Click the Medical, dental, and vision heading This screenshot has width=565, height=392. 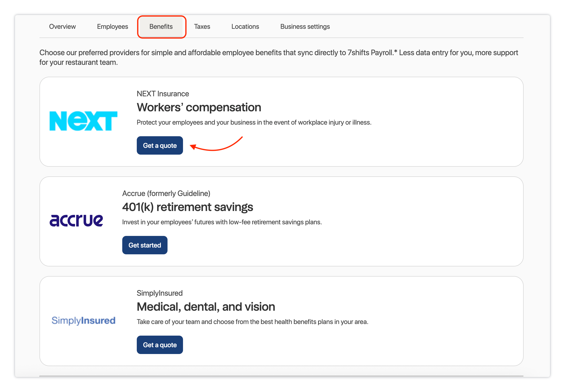(206, 307)
